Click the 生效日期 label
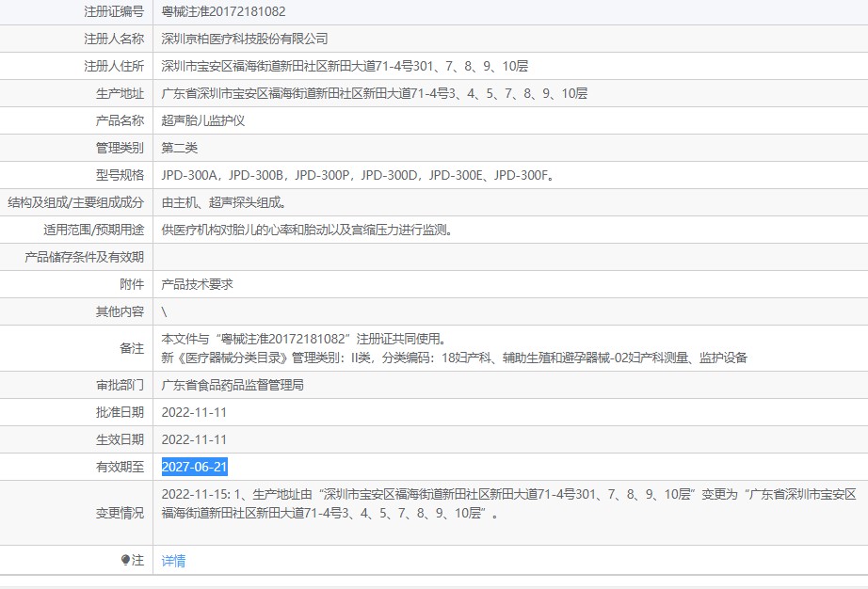 point(120,439)
